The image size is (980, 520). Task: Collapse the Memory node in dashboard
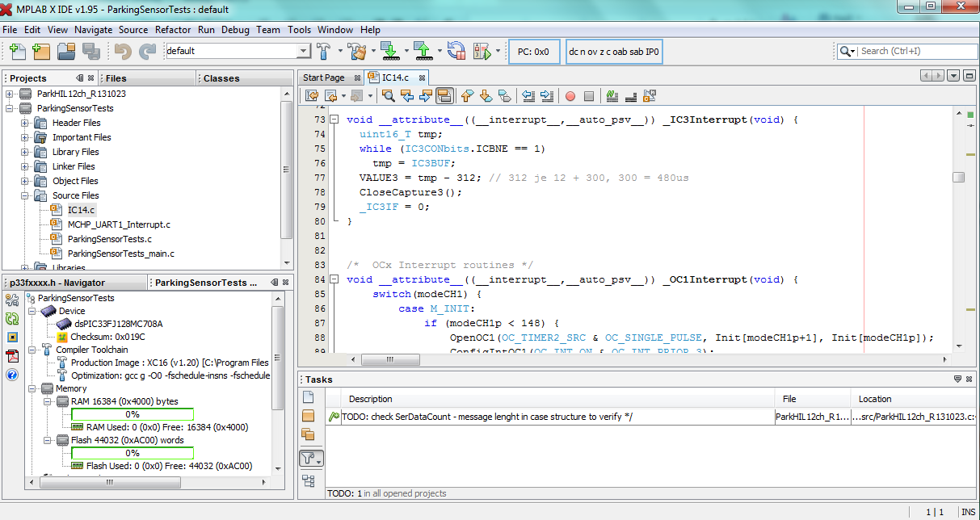coord(32,388)
